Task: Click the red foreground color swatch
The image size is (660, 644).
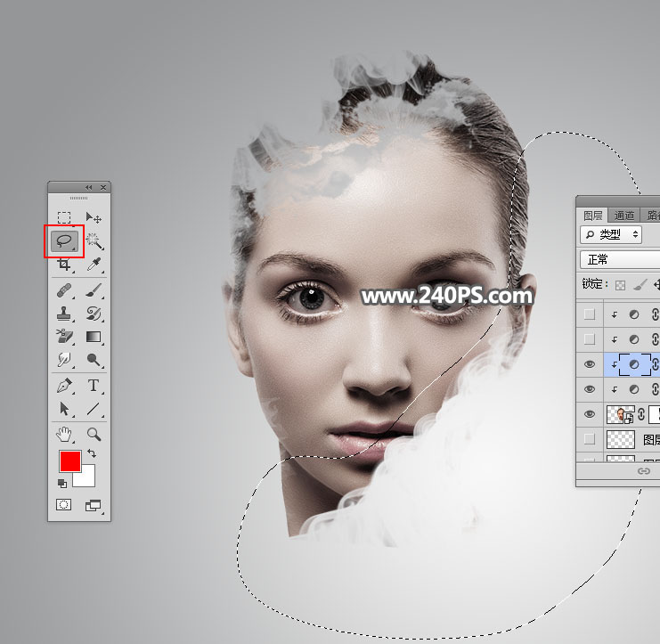Action: coord(69,461)
